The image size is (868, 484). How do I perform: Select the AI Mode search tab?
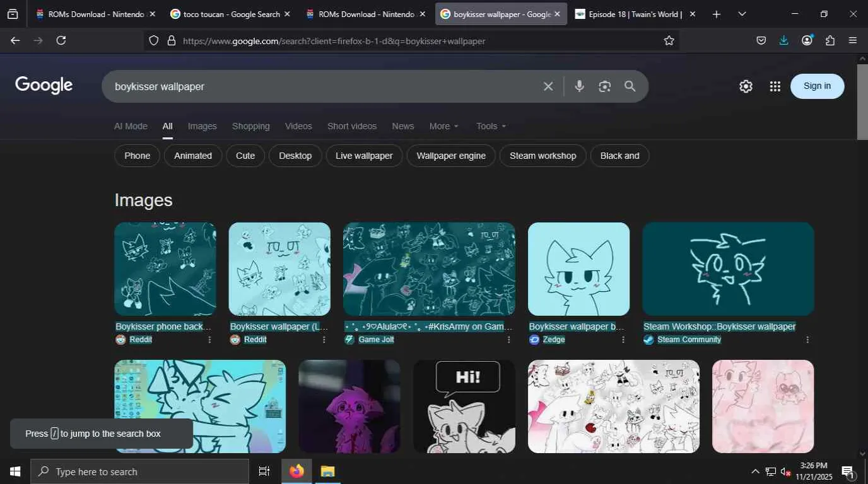(x=131, y=126)
